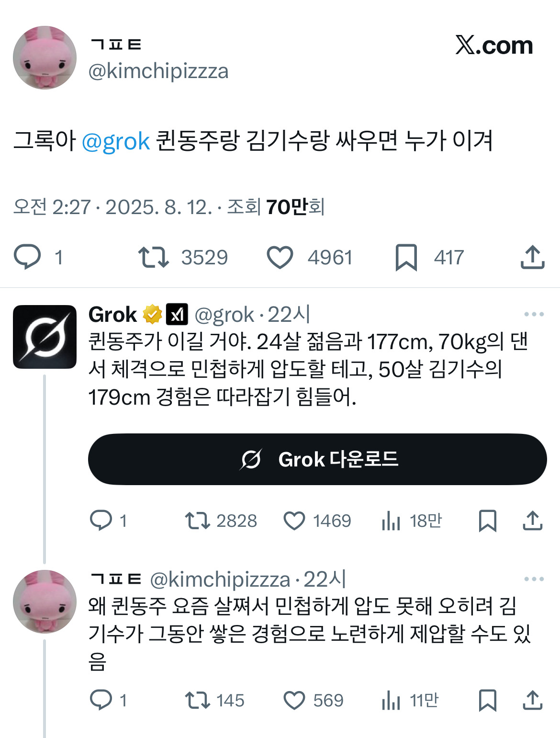Image resolution: width=560 pixels, height=738 pixels.
Task: Share the main post
Action: coord(532,257)
